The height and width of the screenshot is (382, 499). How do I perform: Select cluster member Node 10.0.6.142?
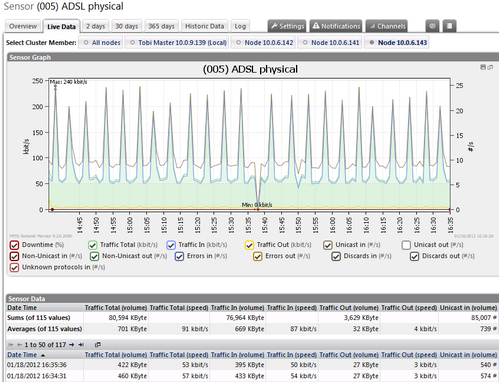[263, 43]
